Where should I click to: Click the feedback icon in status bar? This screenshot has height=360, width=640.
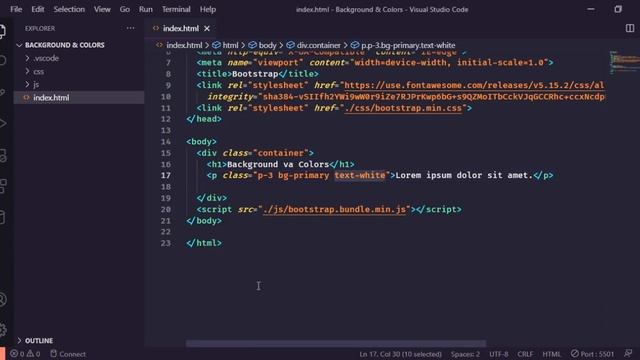628,353
